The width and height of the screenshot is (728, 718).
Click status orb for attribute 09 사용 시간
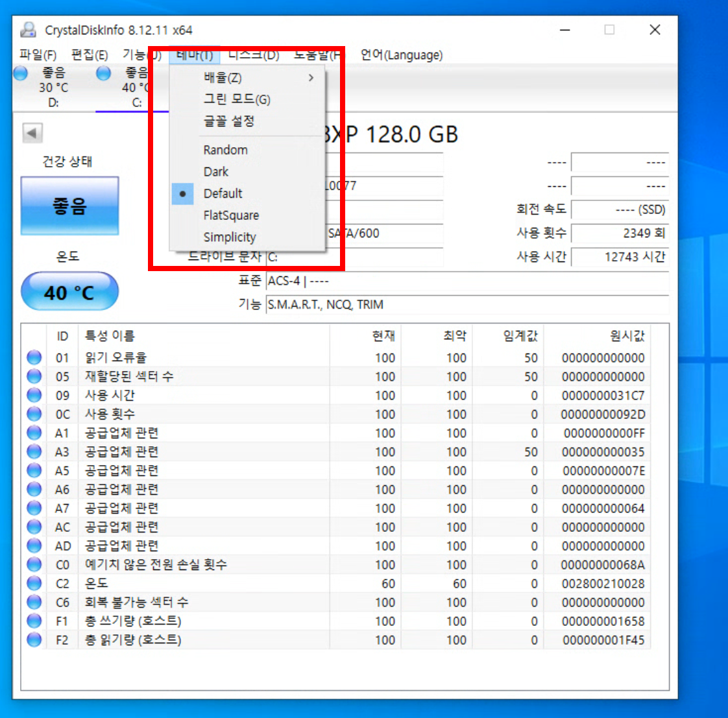[34, 395]
